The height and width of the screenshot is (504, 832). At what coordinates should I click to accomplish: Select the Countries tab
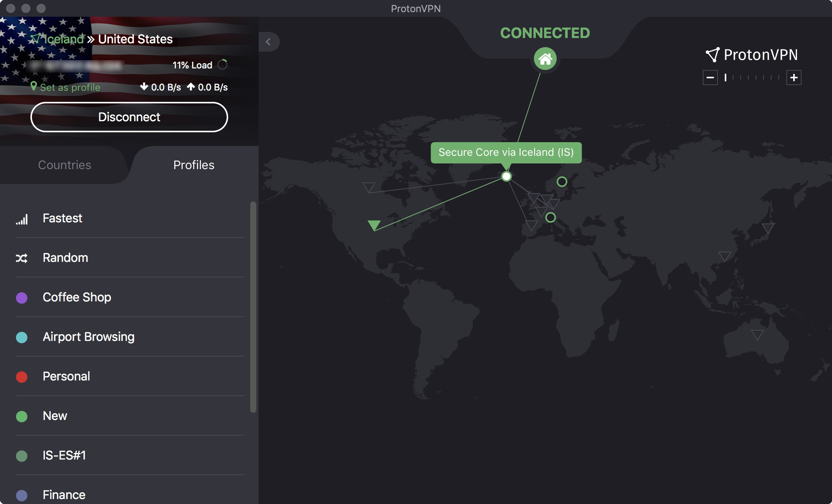(x=64, y=165)
